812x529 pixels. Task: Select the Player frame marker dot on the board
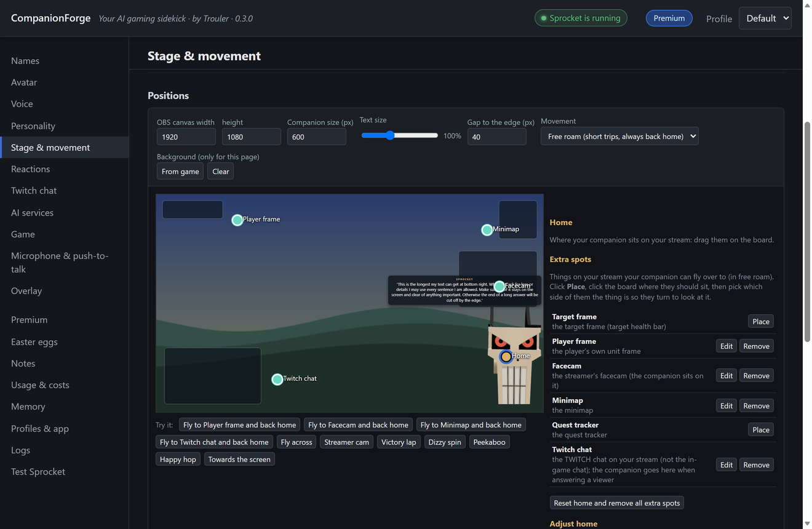coord(237,220)
